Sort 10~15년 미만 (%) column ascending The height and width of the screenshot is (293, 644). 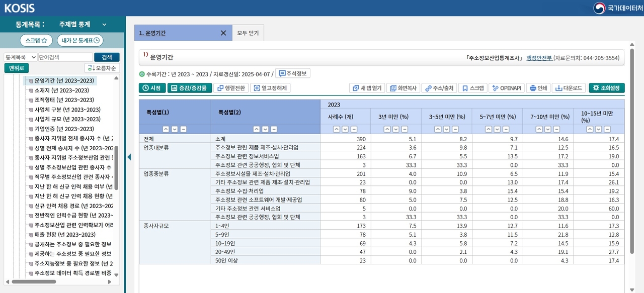point(590,129)
